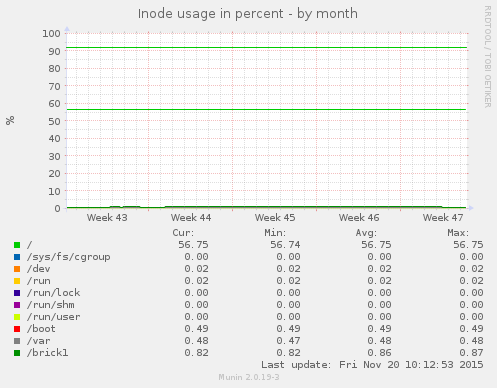The height and width of the screenshot is (388, 497).
Task: Click the Avg: column header
Action: (366, 233)
